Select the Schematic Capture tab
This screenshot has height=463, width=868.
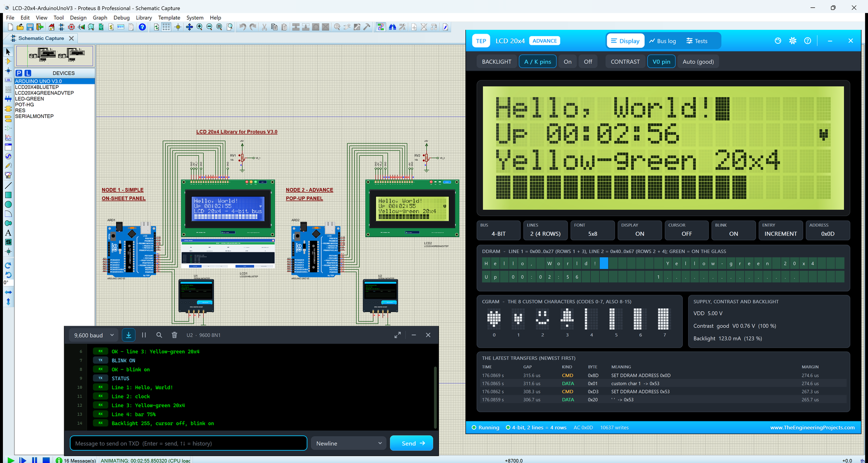coord(41,38)
